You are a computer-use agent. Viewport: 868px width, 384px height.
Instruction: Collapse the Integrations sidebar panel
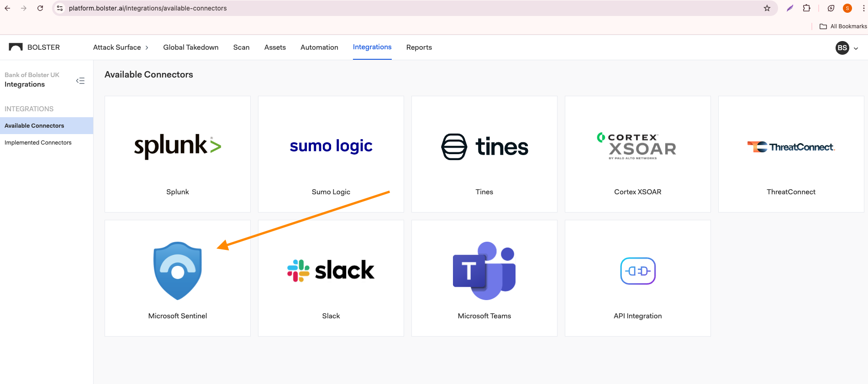click(80, 81)
